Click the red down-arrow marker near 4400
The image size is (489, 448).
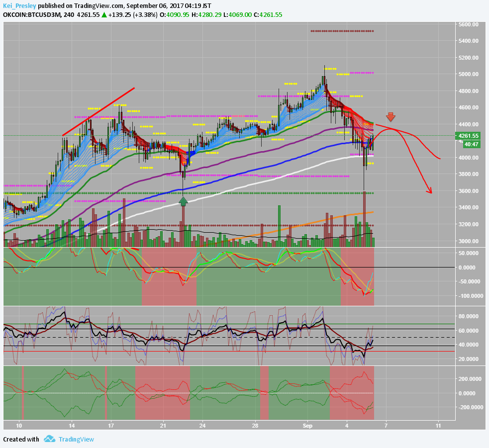click(x=391, y=117)
